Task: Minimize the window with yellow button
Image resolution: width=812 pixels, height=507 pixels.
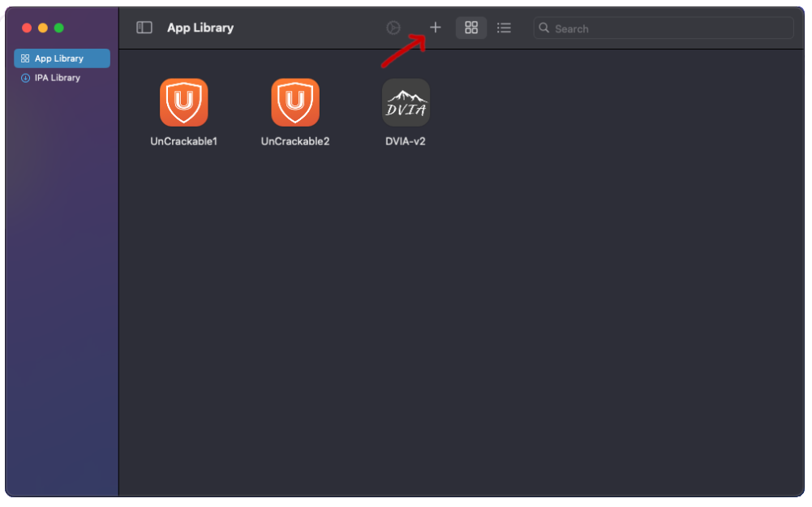Action: tap(43, 28)
